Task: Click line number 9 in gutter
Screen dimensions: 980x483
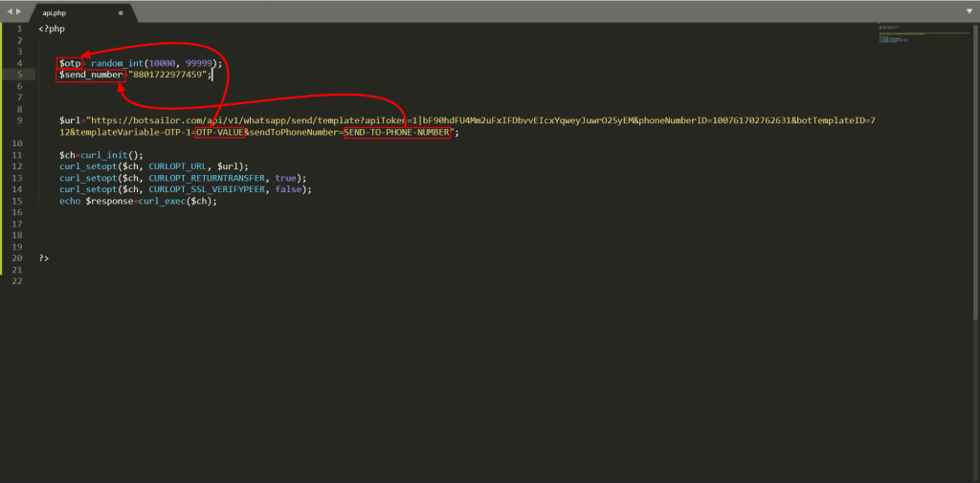Action: pyautogui.click(x=19, y=121)
